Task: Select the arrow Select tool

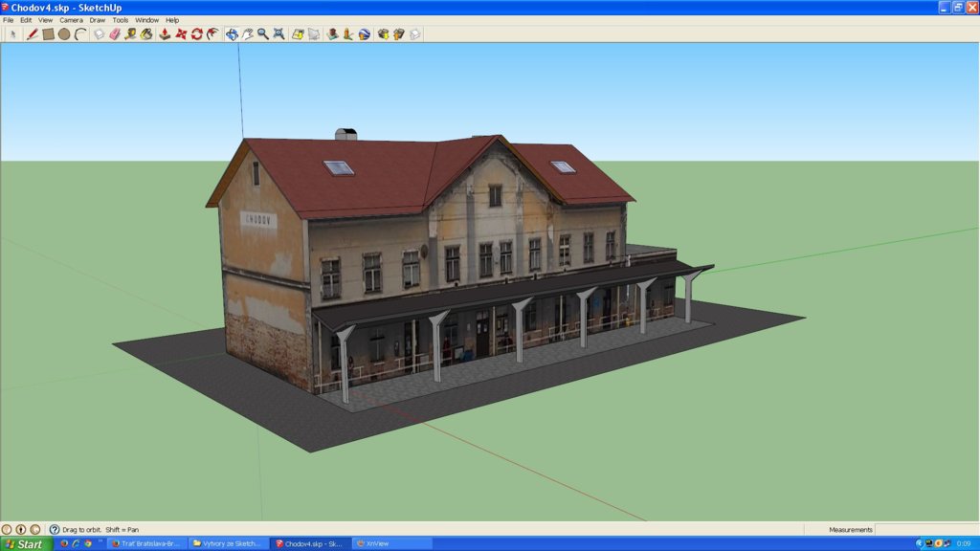Action: 12,33
